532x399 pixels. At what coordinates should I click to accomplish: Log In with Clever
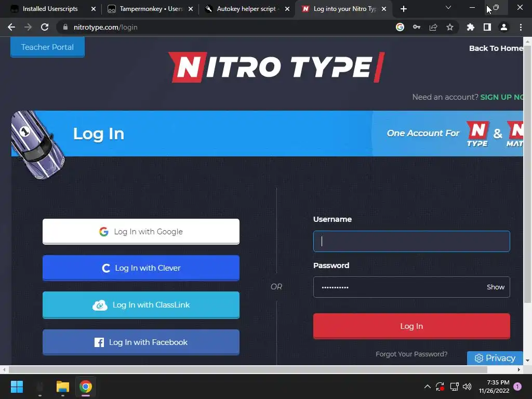click(x=141, y=268)
